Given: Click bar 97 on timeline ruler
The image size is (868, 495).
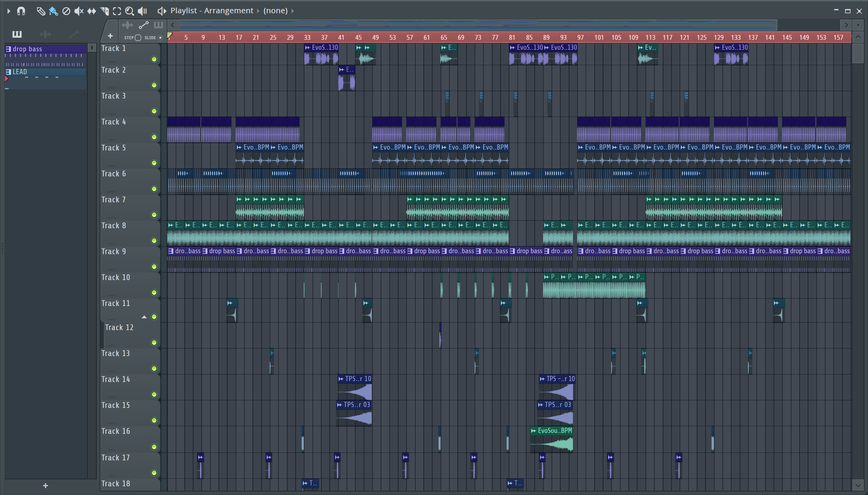Looking at the screenshot, I should [580, 38].
